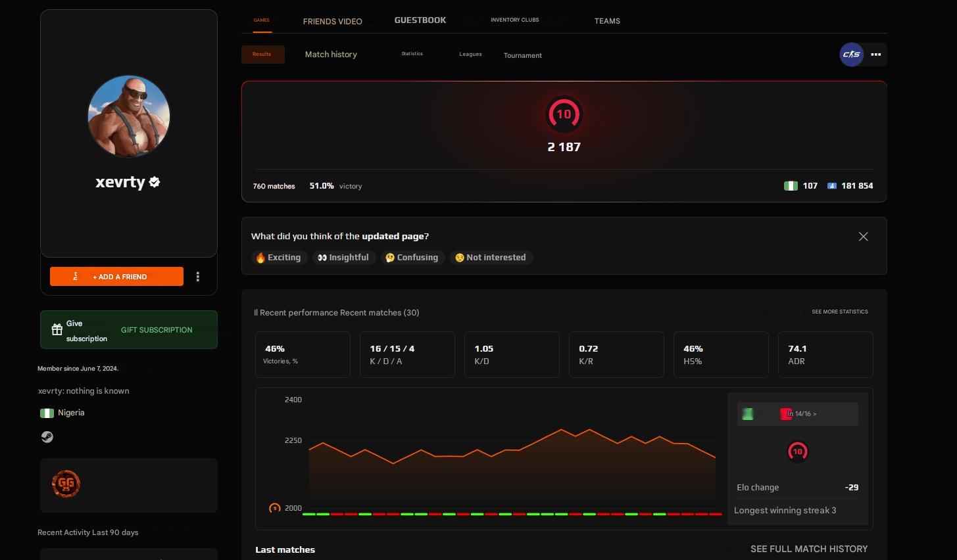Screen dimensions: 957x560
Task: Select the Insightful feedback chip
Action: pyautogui.click(x=343, y=257)
